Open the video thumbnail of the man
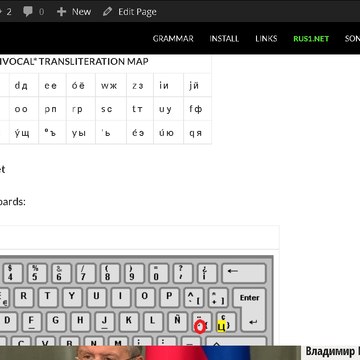360x360 pixels. pyautogui.click(x=150, y=353)
